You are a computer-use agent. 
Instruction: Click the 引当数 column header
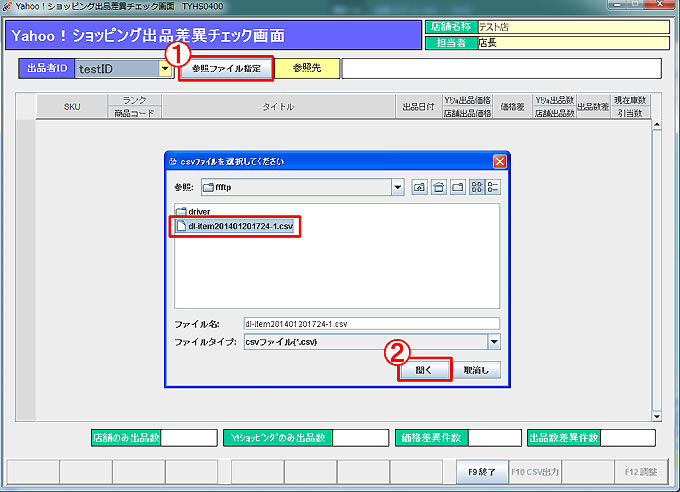[630, 113]
